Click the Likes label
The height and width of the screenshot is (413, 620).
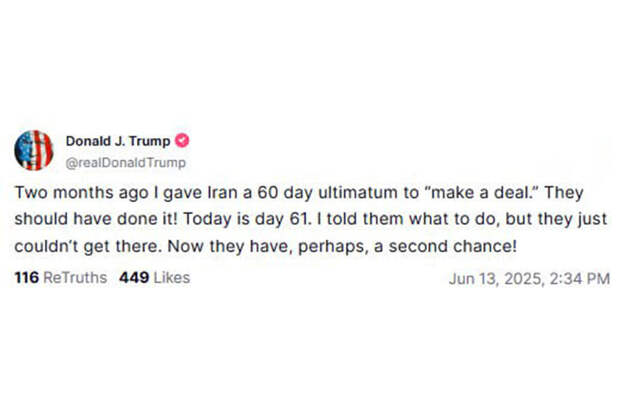(172, 278)
